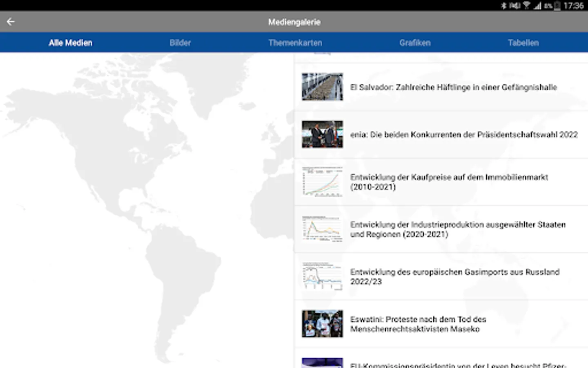This screenshot has width=588, height=368.
Task: Open Industrieproduktion chart thumbnail
Action: coord(322,229)
